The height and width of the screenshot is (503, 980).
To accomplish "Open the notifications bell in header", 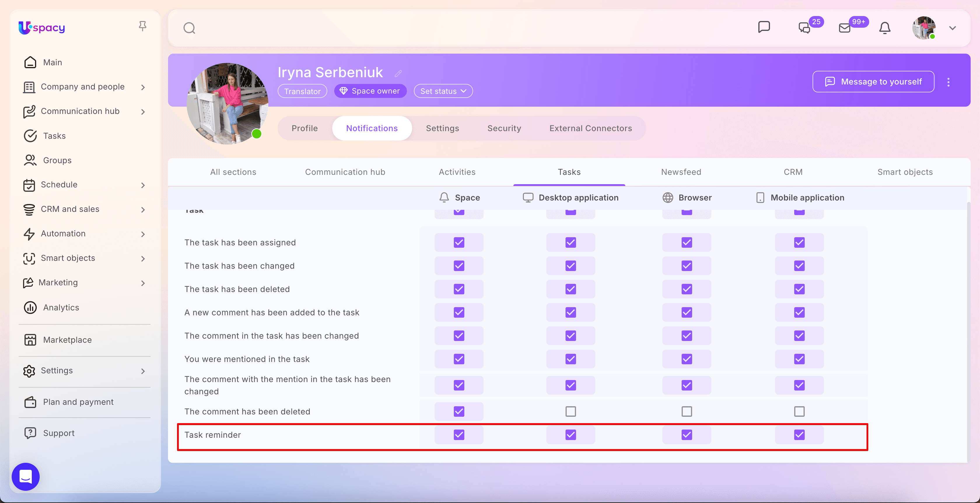I will (x=885, y=28).
